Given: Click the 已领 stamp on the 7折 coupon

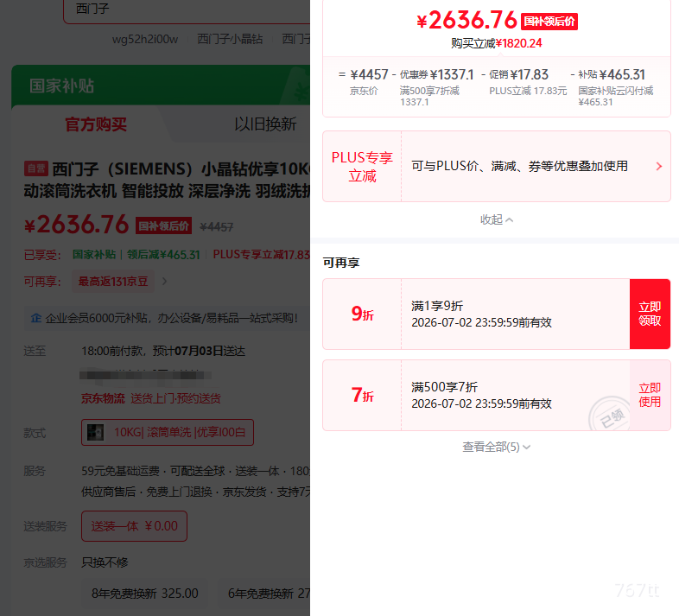Looking at the screenshot, I should pyautogui.click(x=610, y=415).
